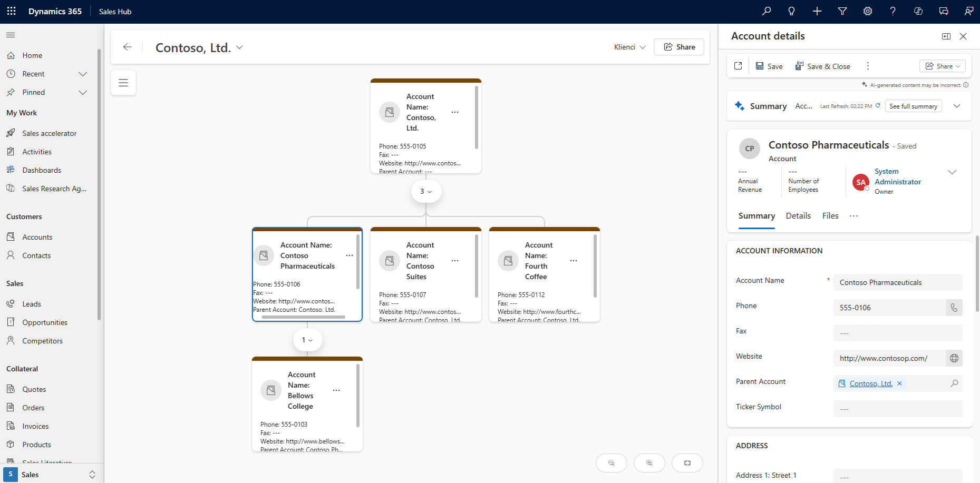Screen dimensions: 980x483
Task: Open the chat panel icon in top bar
Action: coord(944,11)
